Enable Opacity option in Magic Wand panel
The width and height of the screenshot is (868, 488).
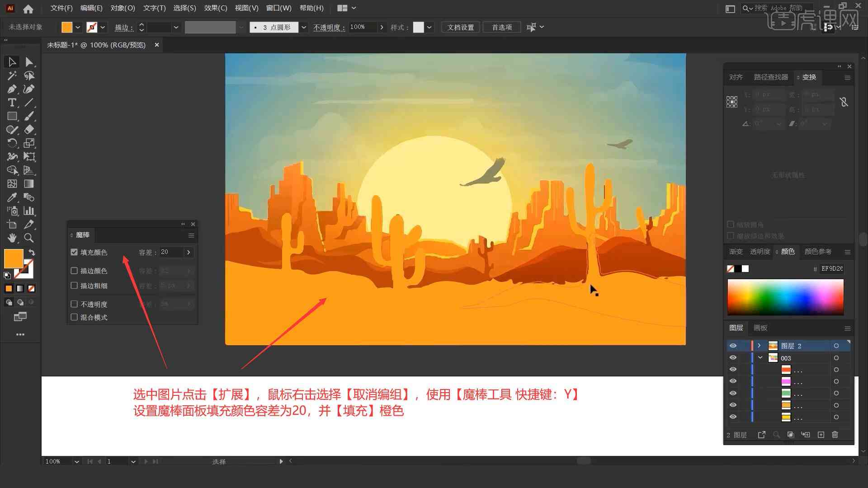point(75,303)
